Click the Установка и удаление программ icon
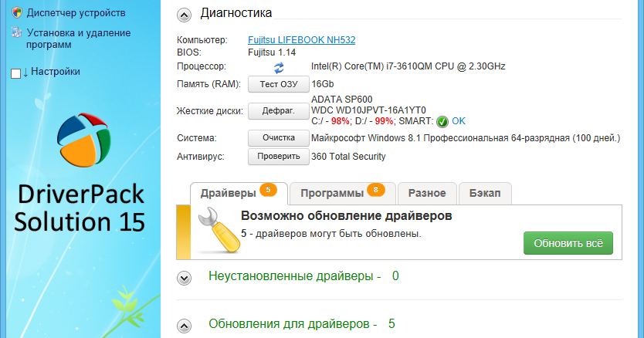Screen dimensions: 644x338 17,32
